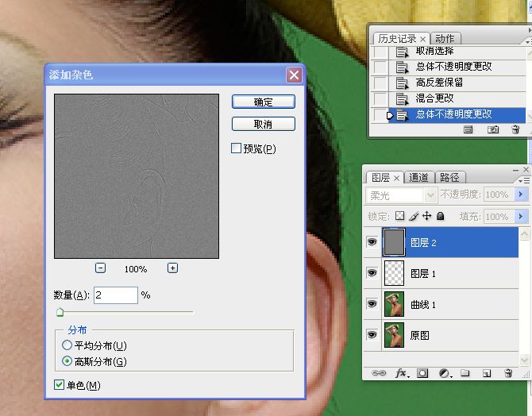Switch to the 通道 tab

[x=418, y=178]
